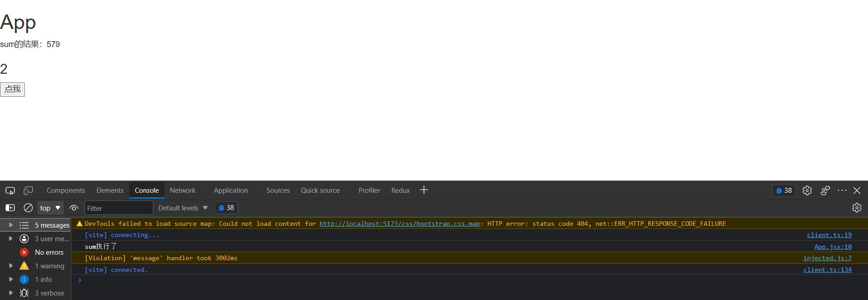The width and height of the screenshot is (868, 300).
Task: Open the top context dropdown
Action: (x=50, y=208)
